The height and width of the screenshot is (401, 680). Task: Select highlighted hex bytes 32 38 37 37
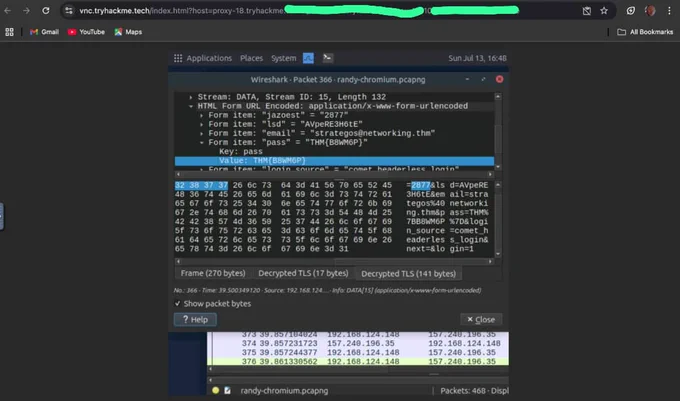click(x=201, y=185)
